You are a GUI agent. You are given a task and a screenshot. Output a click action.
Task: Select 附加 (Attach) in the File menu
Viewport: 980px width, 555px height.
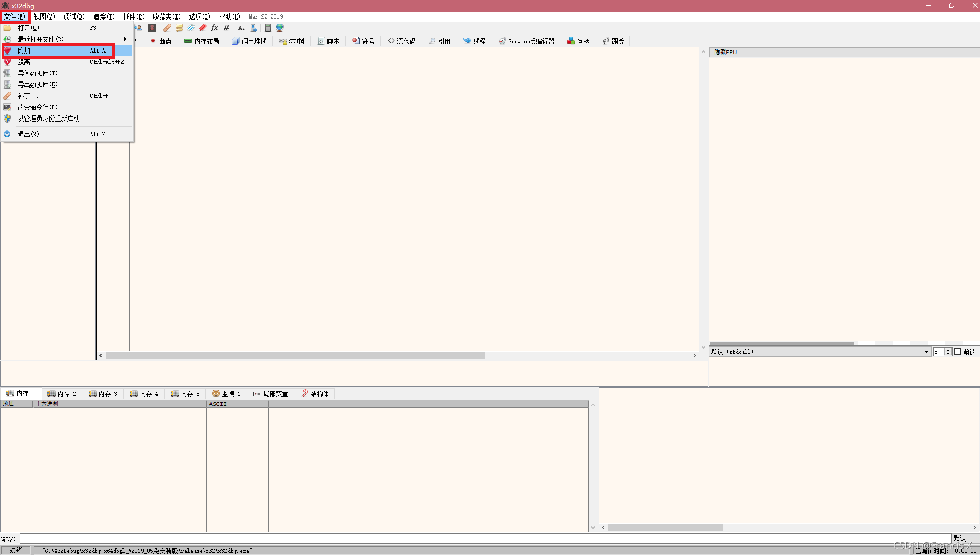point(67,50)
